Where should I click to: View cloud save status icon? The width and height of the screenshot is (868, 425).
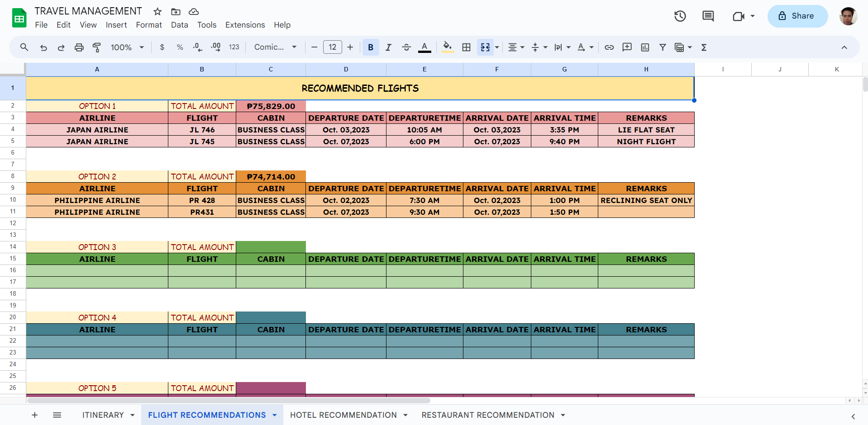(194, 11)
